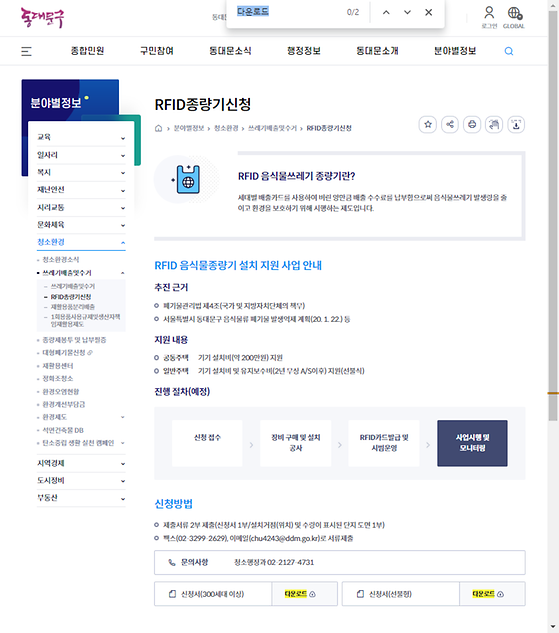
Task: Open 청소환경소식 sidebar link
Action: (61, 260)
